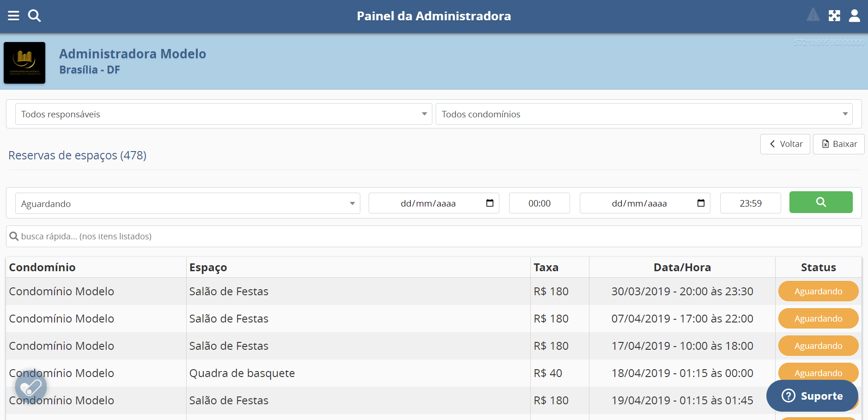Click Aguardando status for 30/03/2019 reservation

pyautogui.click(x=818, y=292)
